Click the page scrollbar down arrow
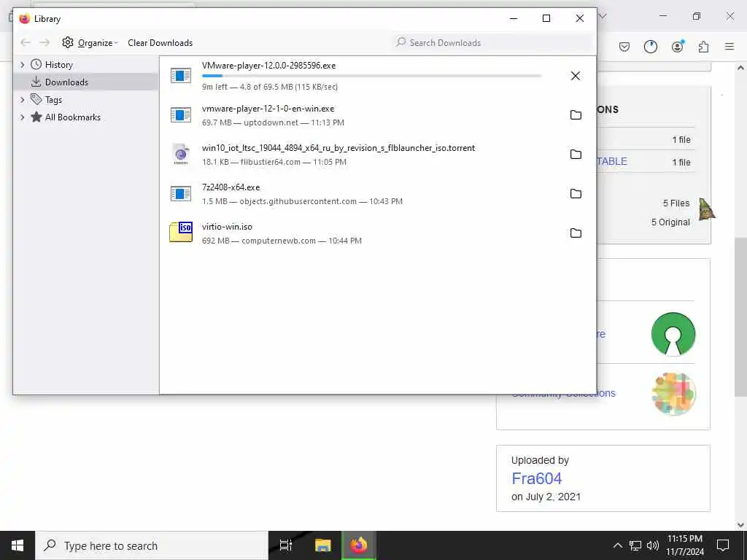747x560 pixels. pos(740,525)
